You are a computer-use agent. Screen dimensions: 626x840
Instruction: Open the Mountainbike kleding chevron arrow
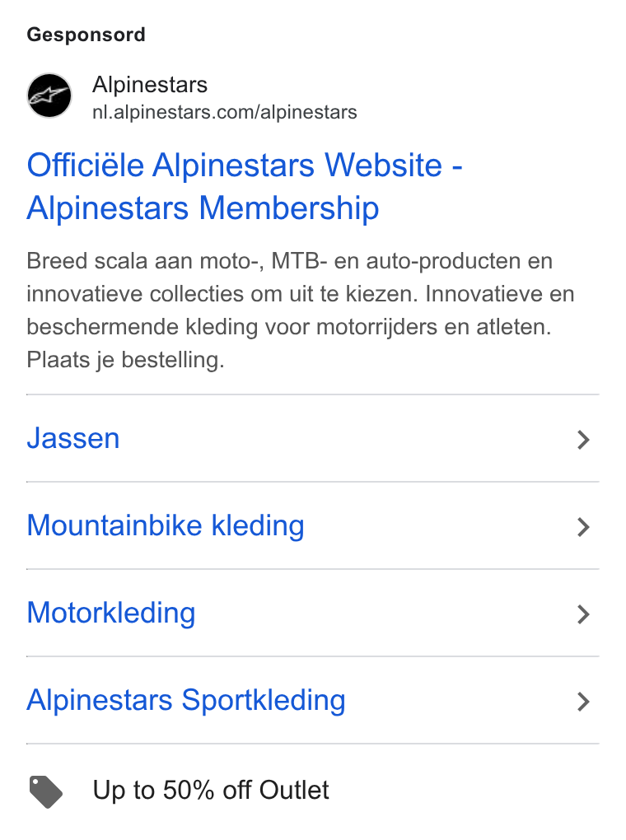point(584,527)
